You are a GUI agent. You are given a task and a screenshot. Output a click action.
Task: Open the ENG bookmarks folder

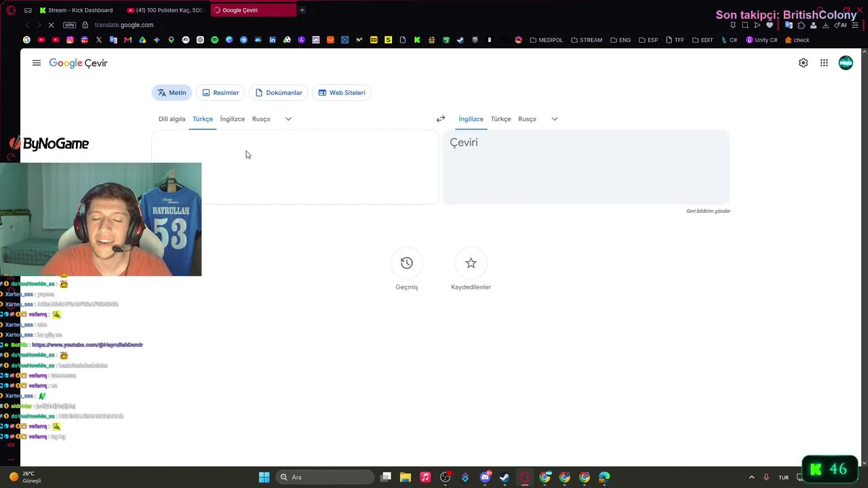coord(620,40)
